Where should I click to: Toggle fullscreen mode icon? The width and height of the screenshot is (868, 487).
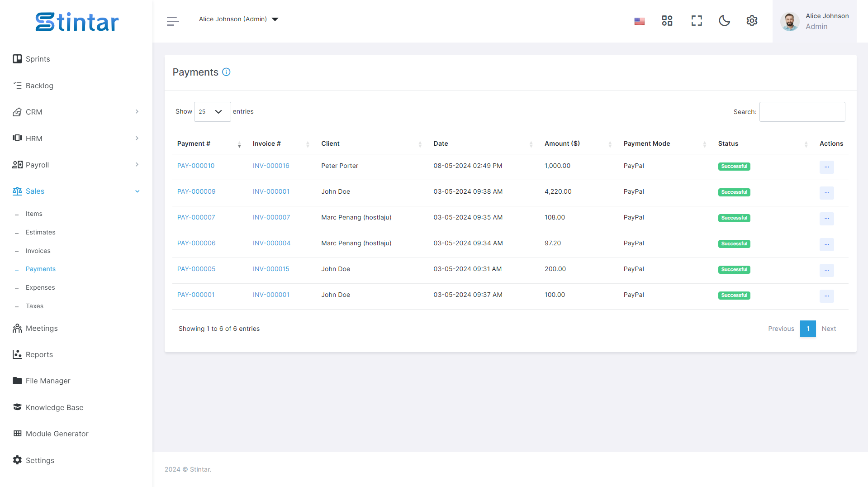click(x=697, y=21)
